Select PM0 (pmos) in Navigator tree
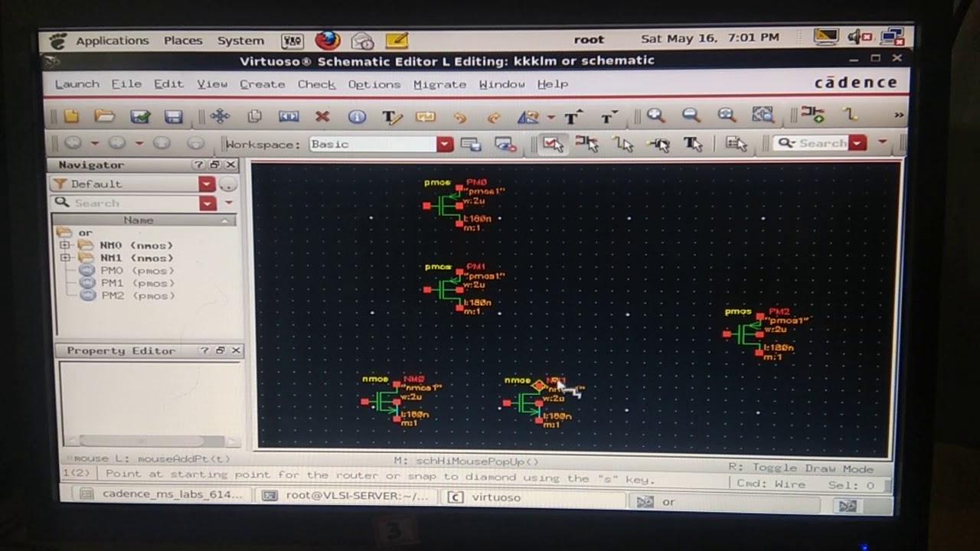 click(x=127, y=271)
